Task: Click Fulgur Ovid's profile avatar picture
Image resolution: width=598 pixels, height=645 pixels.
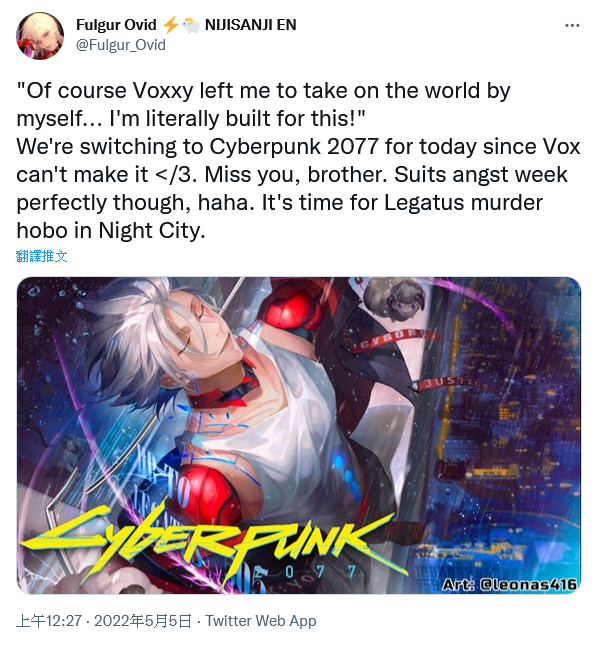Action: pos(40,36)
